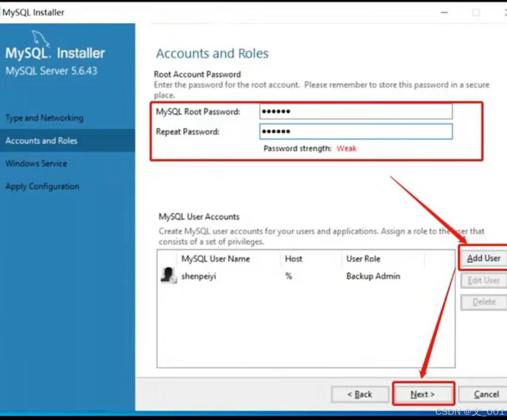Click the % host cell
This screenshot has width=507, height=420.
[288, 276]
